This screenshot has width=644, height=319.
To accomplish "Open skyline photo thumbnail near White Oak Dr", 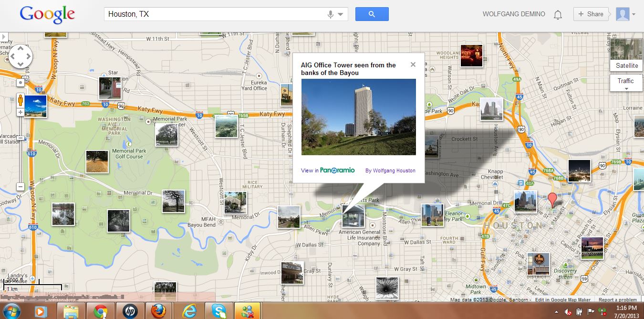I will pos(491,109).
